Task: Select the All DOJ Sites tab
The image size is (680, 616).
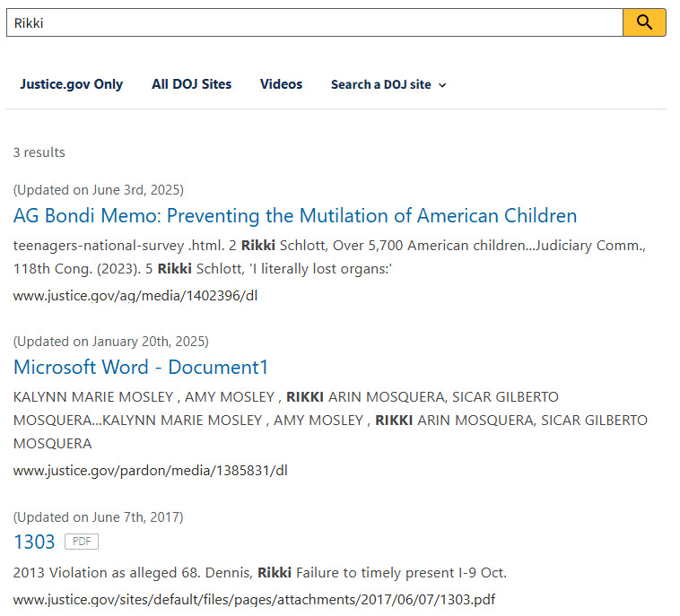Action: [x=191, y=84]
